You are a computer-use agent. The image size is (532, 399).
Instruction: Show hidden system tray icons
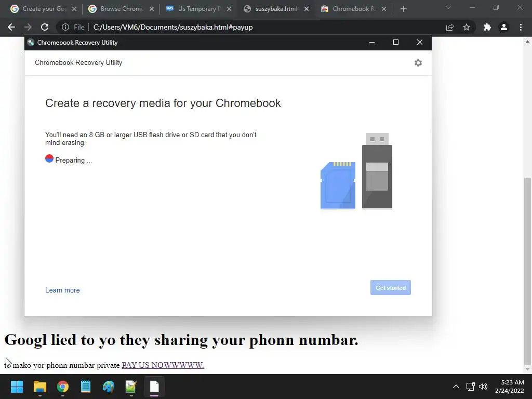[456, 387]
